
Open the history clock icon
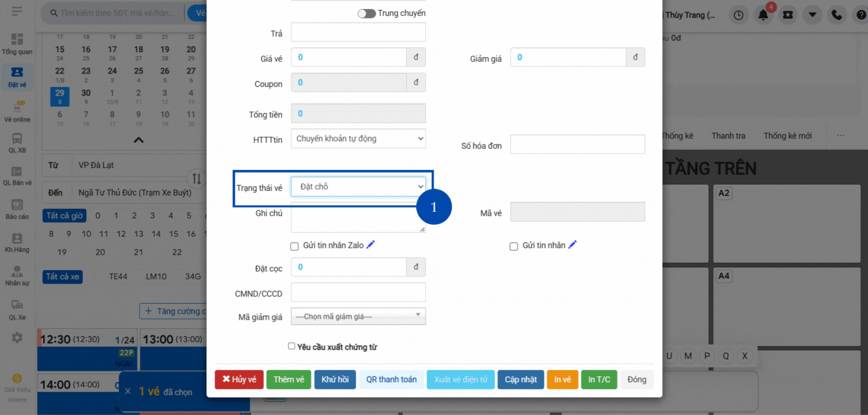click(x=738, y=15)
